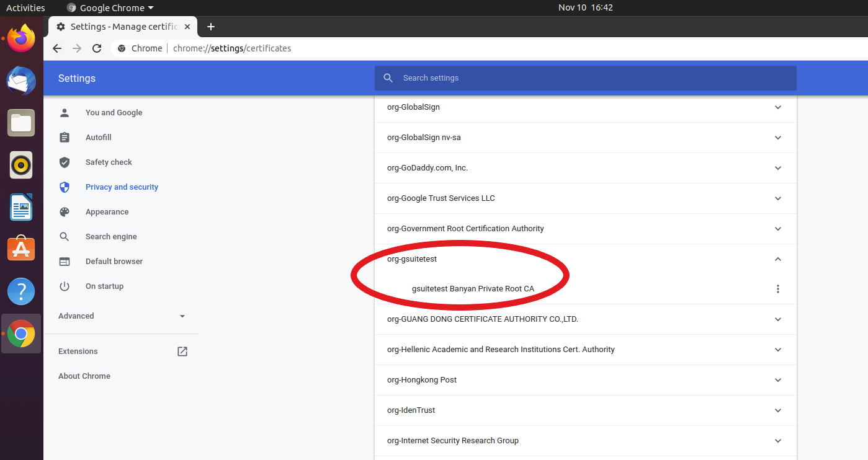
Task: Click the browser forward arrow
Action: coord(77,48)
